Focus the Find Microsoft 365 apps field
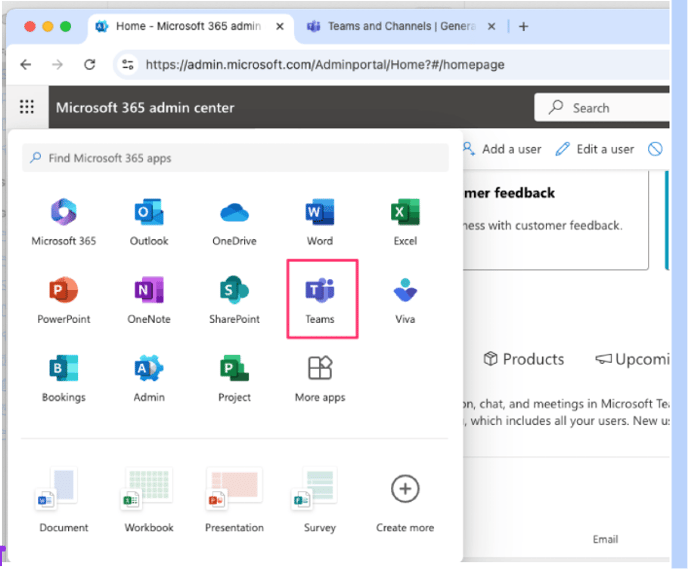688x569 pixels. [235, 158]
